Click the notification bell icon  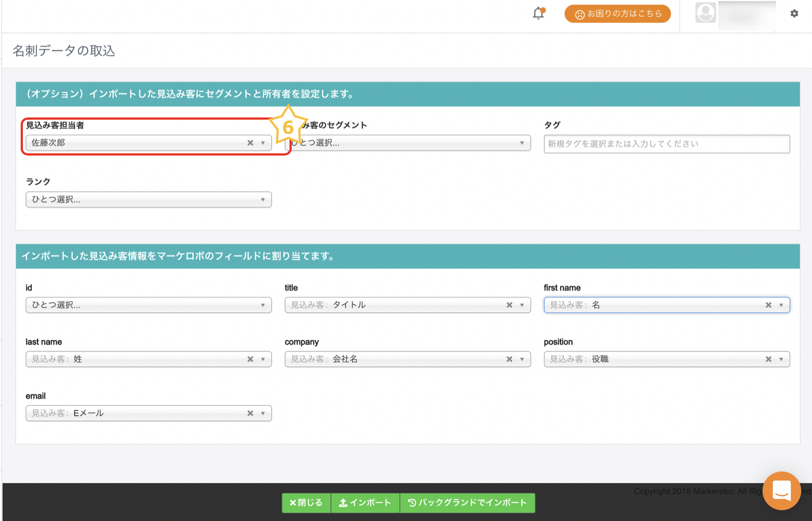click(538, 14)
